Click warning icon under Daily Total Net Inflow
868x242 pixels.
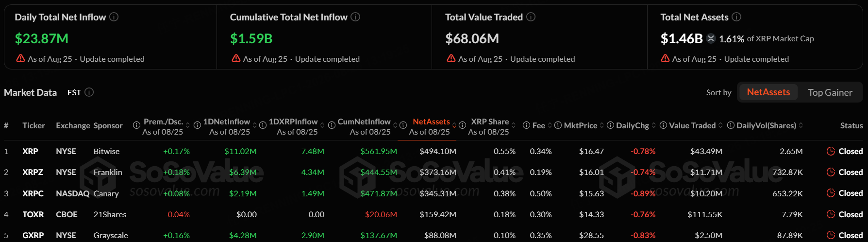[x=20, y=58]
